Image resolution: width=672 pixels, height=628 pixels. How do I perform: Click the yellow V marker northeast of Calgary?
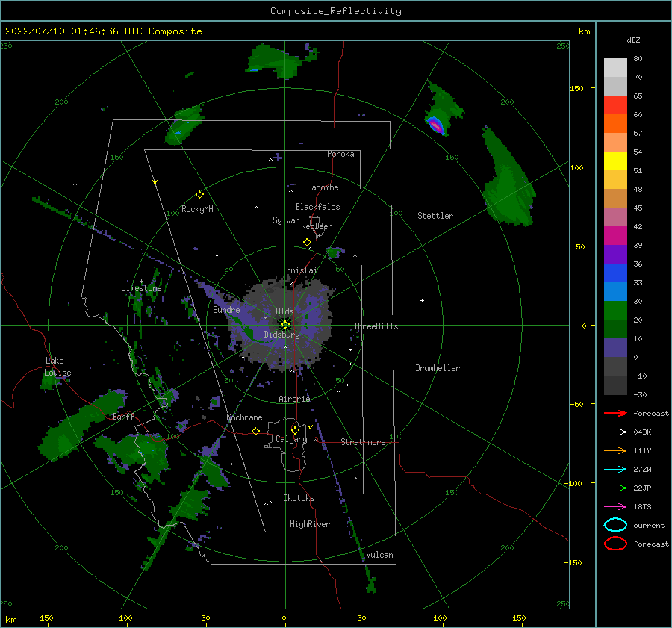[x=310, y=427]
